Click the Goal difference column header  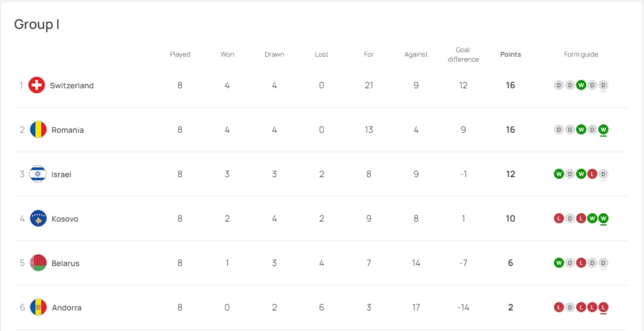[463, 54]
